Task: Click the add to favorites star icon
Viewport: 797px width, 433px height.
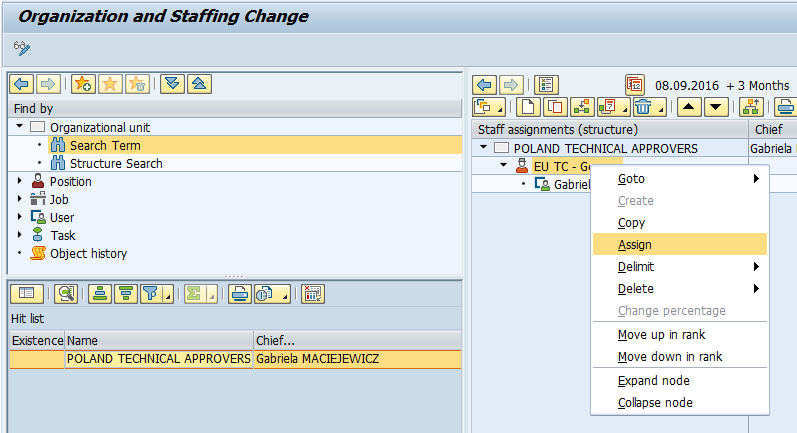Action: pos(82,84)
